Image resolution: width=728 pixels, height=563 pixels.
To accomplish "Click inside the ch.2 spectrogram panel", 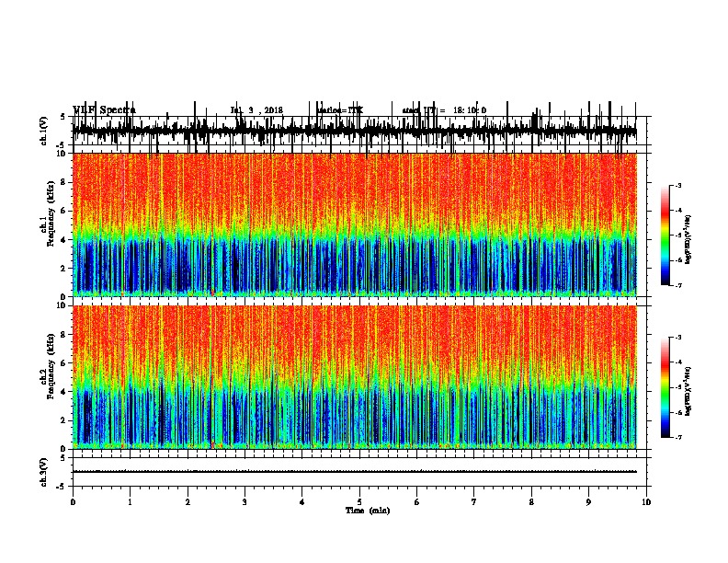I will point(355,377).
